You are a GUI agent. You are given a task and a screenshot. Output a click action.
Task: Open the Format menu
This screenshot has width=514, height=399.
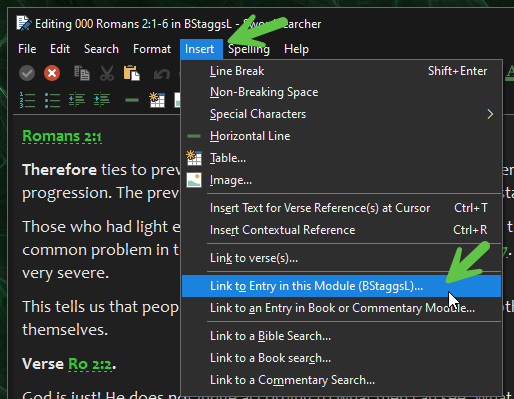click(x=152, y=49)
